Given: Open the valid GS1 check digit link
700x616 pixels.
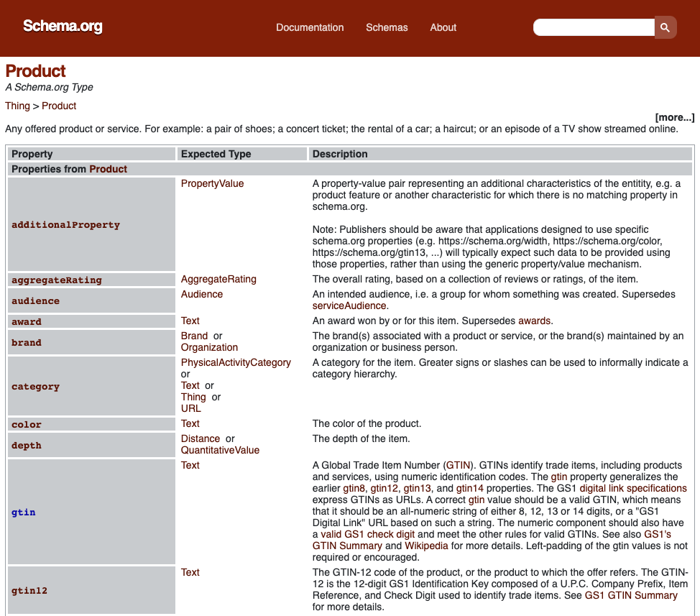Looking at the screenshot, I should coord(367,534).
